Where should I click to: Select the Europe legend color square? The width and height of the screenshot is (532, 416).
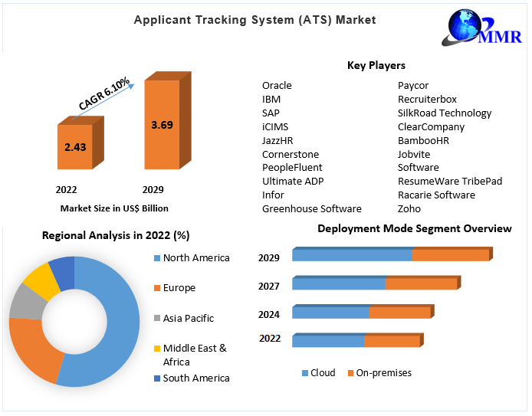coord(157,288)
